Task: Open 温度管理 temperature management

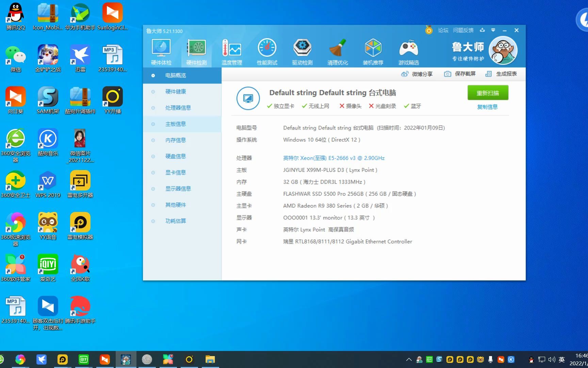Action: (232, 52)
